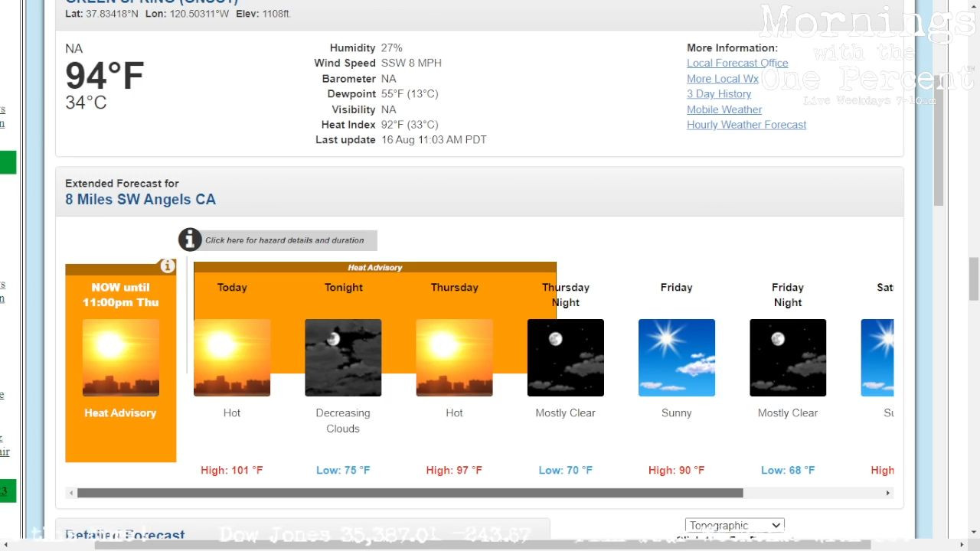Click Thursday's hot forecast icon
The width and height of the screenshot is (980, 551).
pos(454,357)
